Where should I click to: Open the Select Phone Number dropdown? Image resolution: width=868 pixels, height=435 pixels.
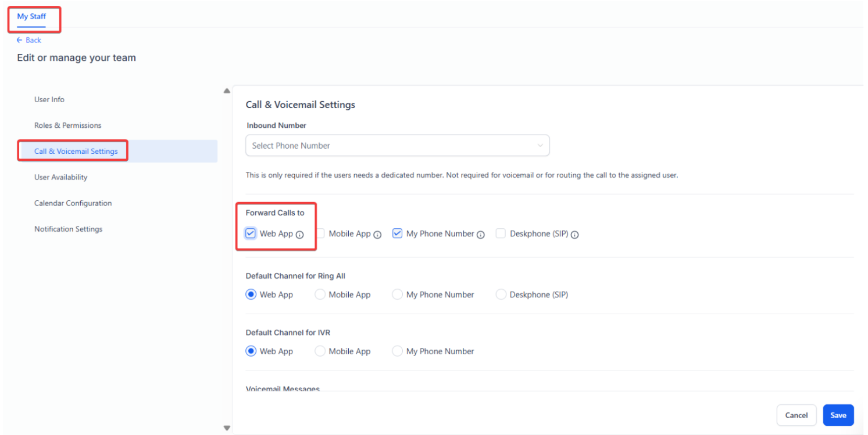[x=397, y=146]
